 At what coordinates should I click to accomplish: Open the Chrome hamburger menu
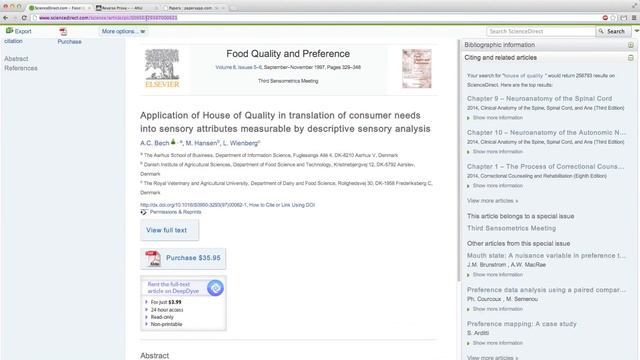[634, 18]
